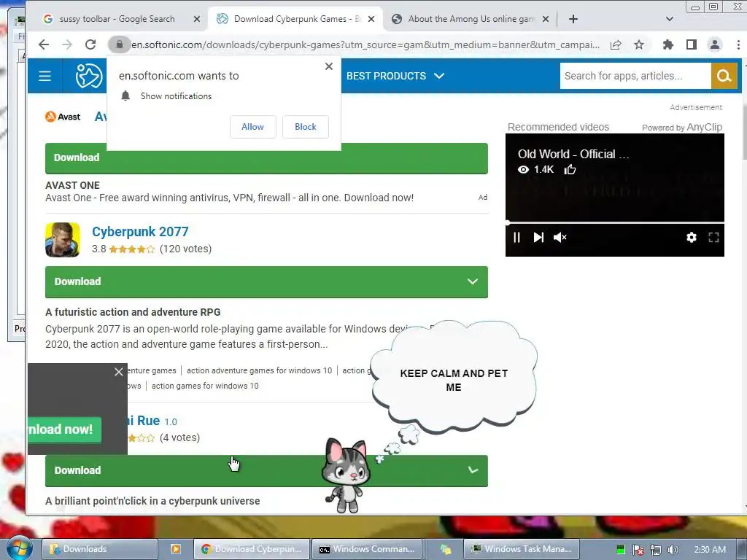Click the red flag action center icon
This screenshot has width=747, height=560.
[x=638, y=550]
